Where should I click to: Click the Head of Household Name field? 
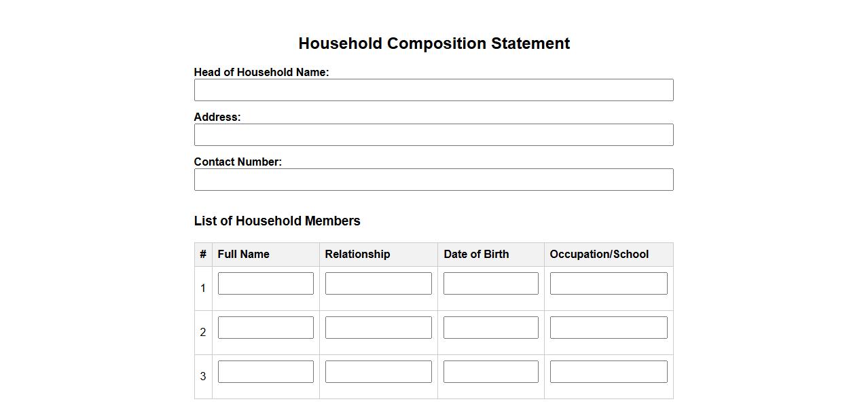click(x=433, y=90)
